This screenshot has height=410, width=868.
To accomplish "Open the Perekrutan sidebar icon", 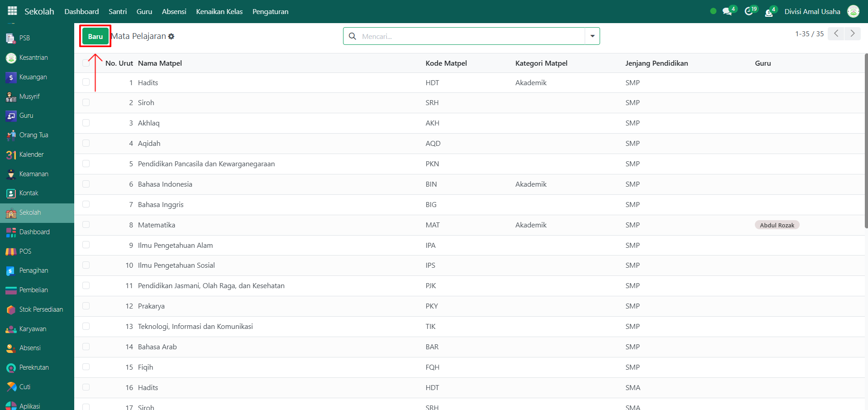I will click(11, 368).
